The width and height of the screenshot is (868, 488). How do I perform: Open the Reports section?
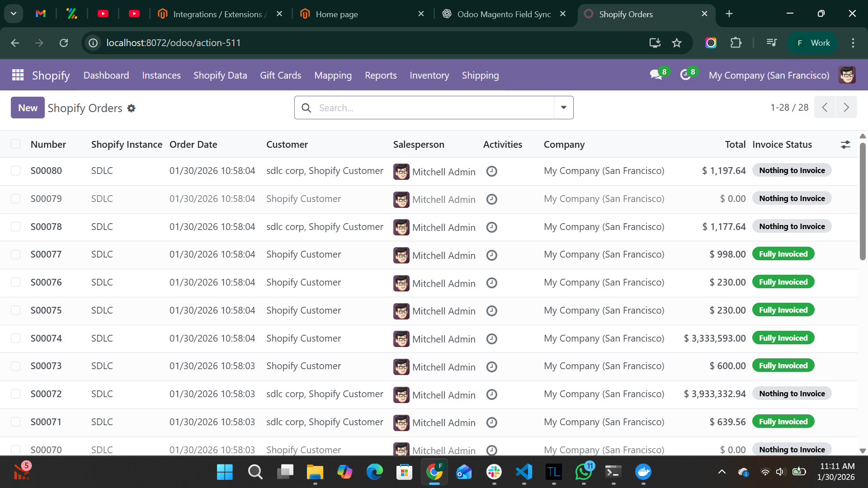pyautogui.click(x=380, y=75)
